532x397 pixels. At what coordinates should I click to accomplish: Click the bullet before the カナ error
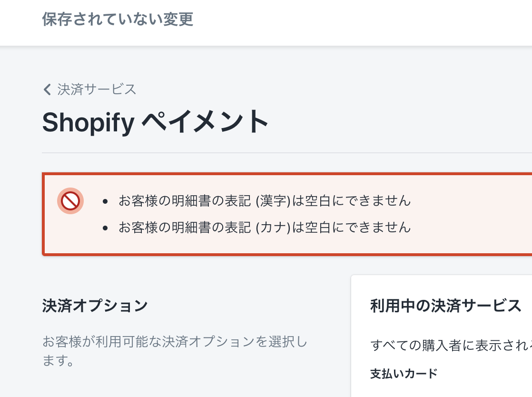click(106, 228)
